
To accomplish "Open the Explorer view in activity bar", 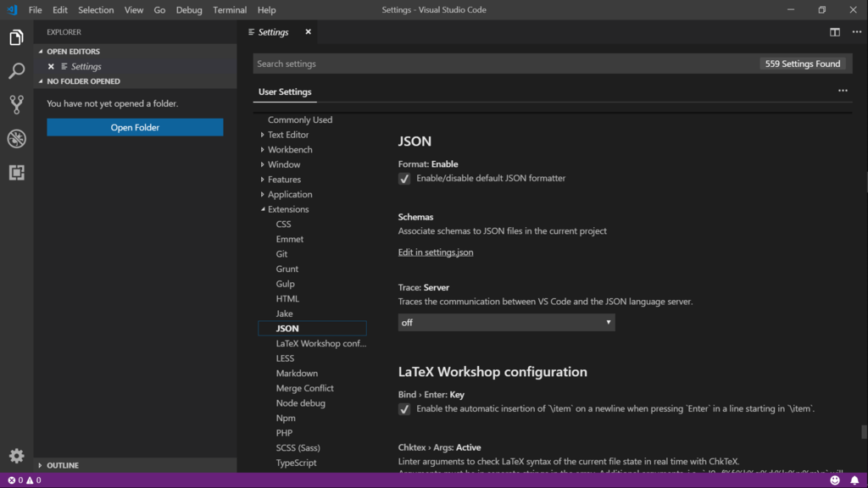I will 17,37.
